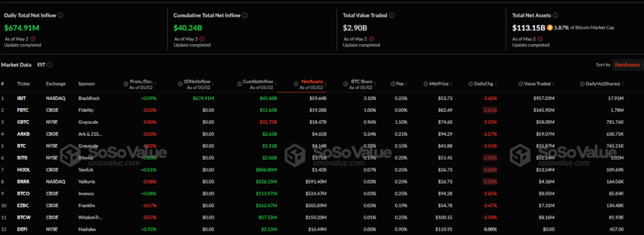Click the Hashdex sponsor name

[87, 229]
